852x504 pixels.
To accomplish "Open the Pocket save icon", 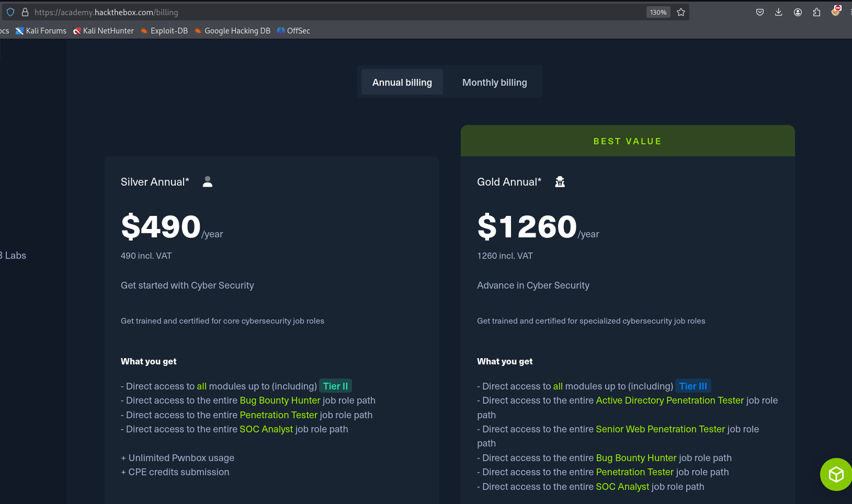I will 759,12.
